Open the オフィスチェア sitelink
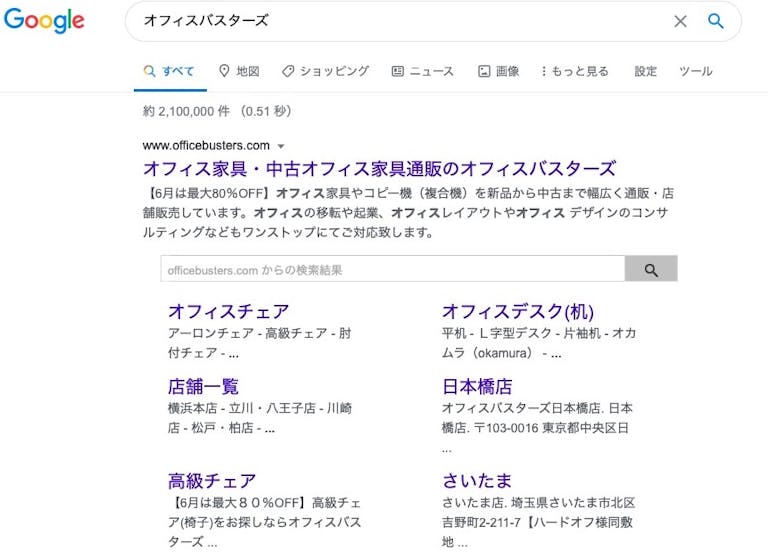The height and width of the screenshot is (560, 768). pos(229,311)
